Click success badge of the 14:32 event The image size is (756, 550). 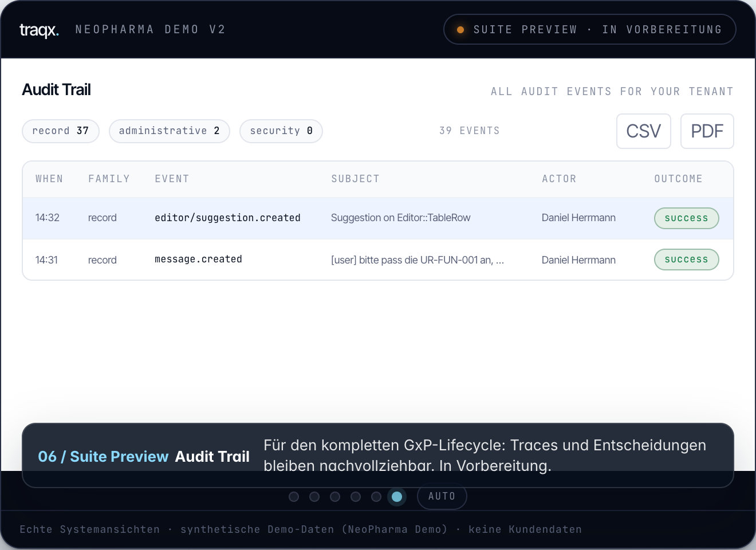point(687,218)
